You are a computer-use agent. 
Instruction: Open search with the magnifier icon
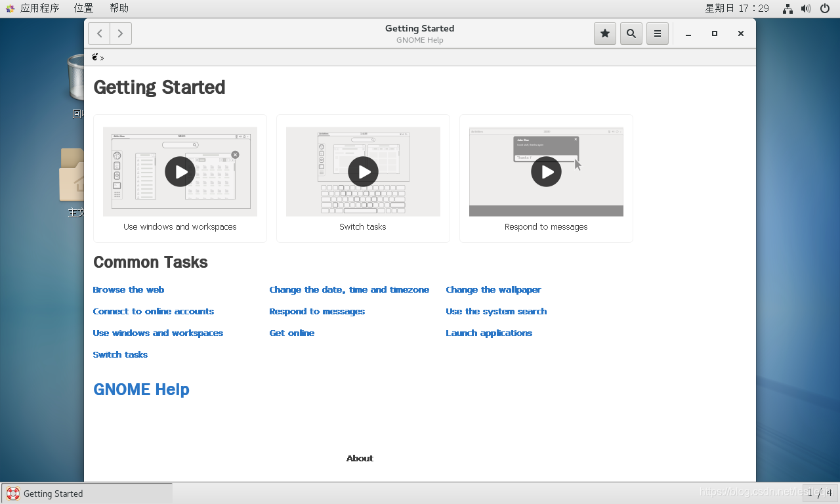(631, 33)
